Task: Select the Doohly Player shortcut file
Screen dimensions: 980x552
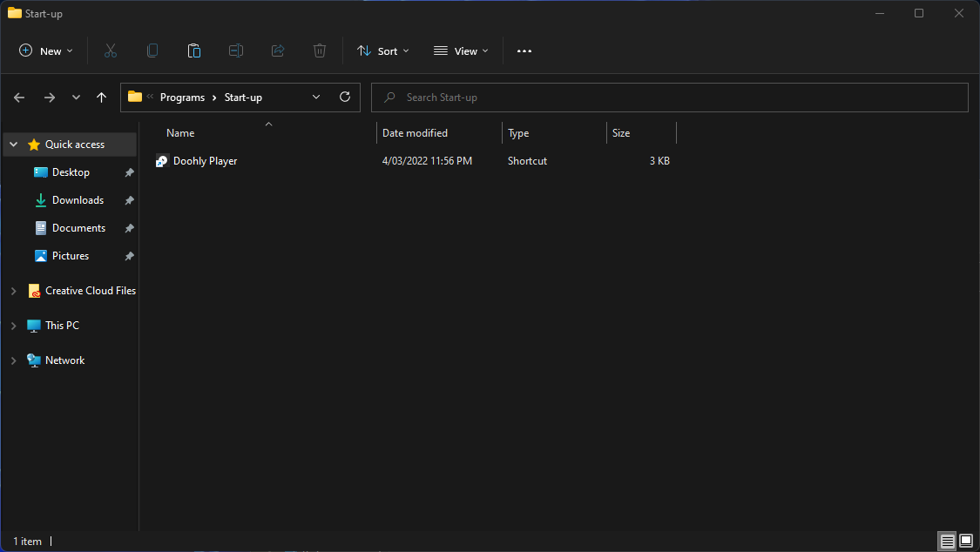Action: 205,161
